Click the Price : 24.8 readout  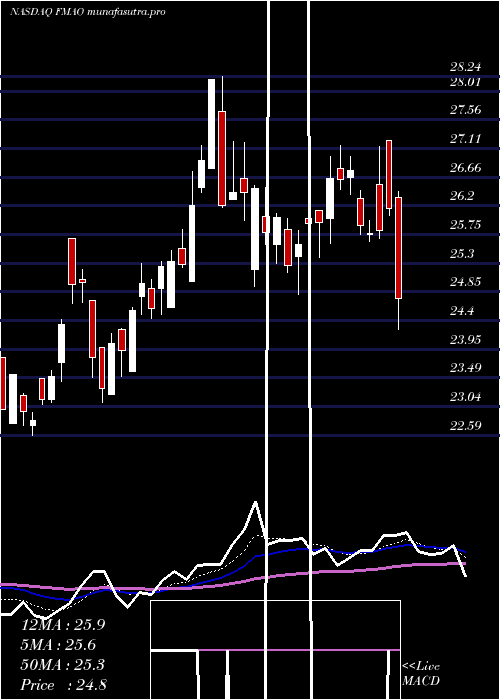pyautogui.click(x=63, y=685)
